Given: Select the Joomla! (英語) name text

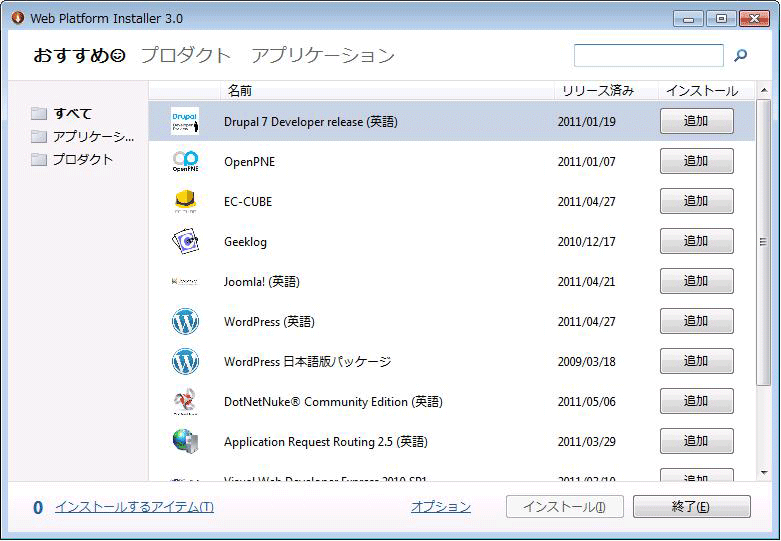Looking at the screenshot, I should point(262,282).
